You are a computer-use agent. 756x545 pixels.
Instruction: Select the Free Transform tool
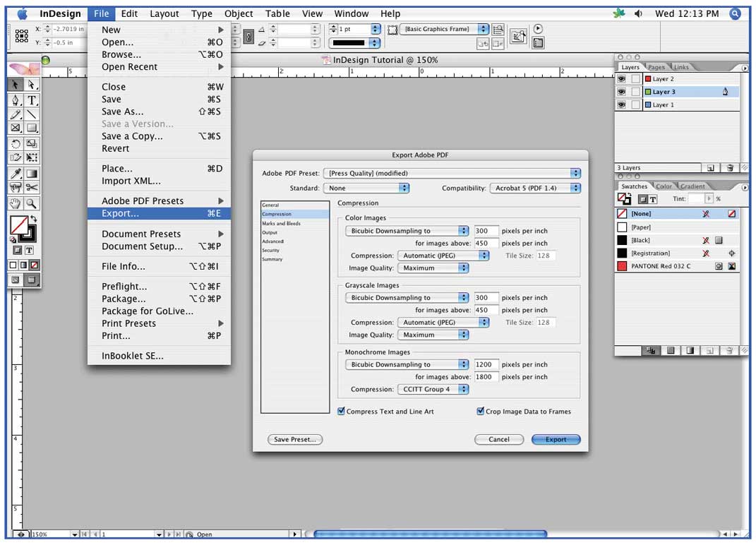point(32,157)
